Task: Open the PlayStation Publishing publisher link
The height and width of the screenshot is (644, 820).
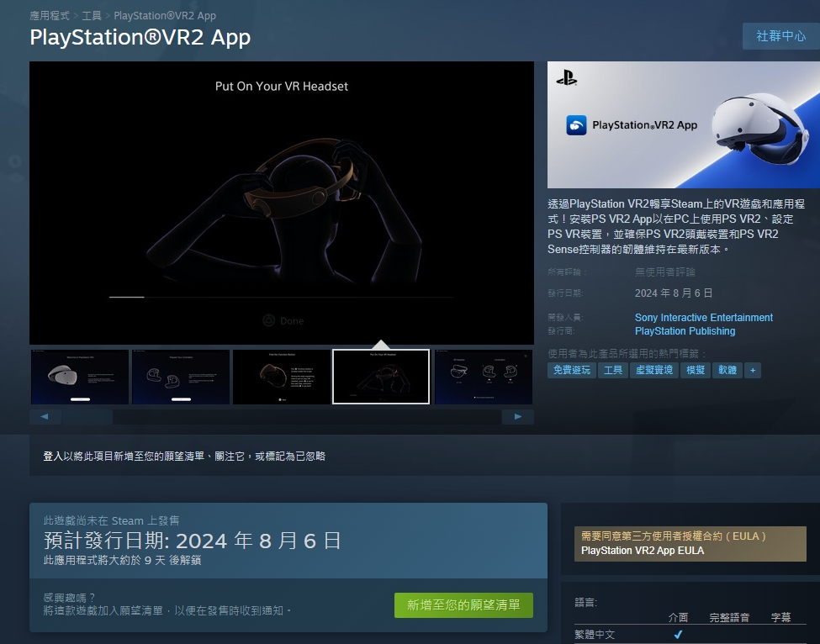Action: (x=685, y=331)
